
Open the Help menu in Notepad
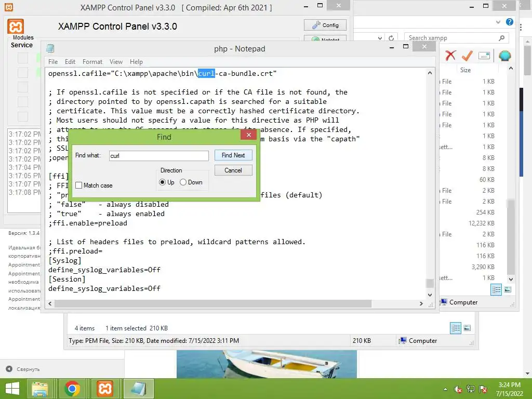tap(136, 62)
